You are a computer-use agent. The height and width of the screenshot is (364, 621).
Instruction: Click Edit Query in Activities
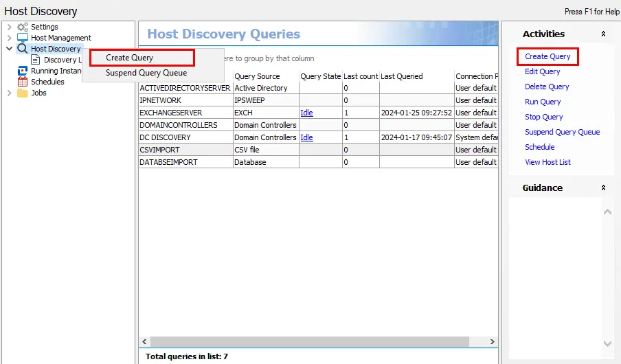[542, 71]
